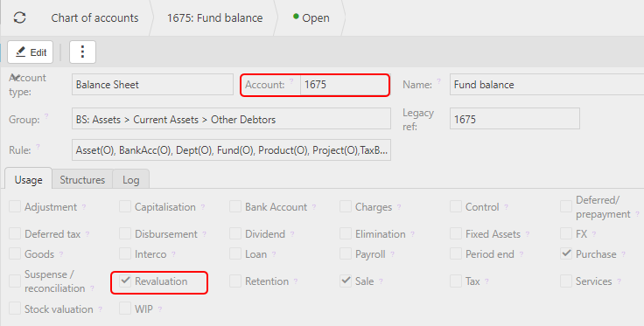Switch to the Usage tab
This screenshot has width=644, height=326.
click(x=28, y=180)
